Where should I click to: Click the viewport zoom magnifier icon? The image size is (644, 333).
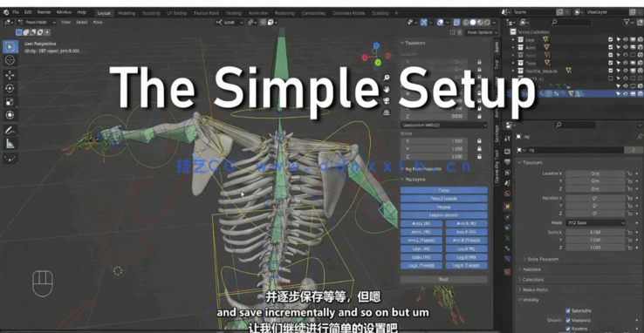tap(386, 78)
